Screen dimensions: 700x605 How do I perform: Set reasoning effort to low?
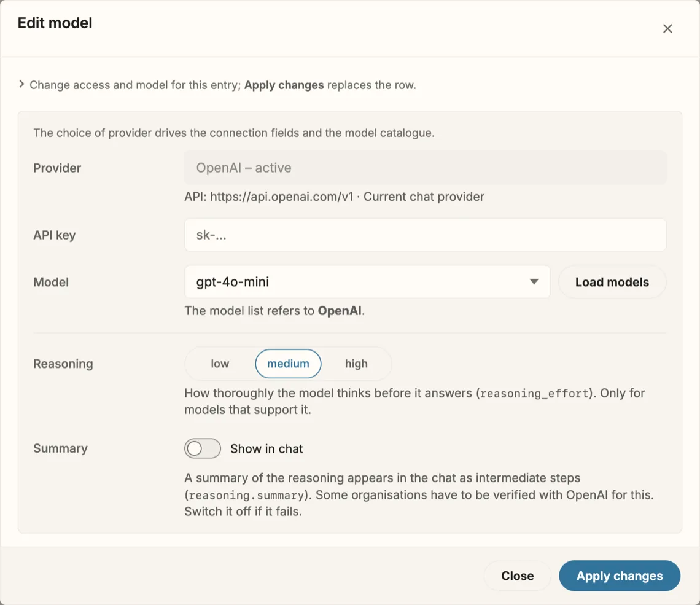tap(220, 364)
